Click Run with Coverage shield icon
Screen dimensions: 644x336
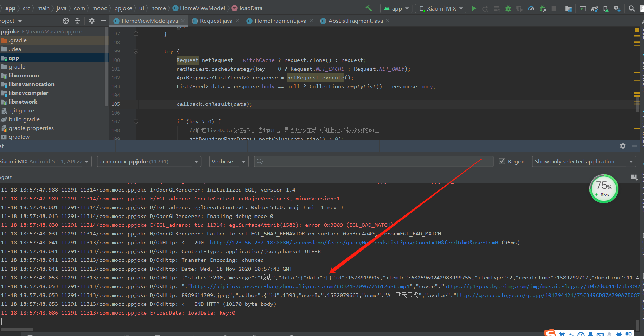point(519,8)
